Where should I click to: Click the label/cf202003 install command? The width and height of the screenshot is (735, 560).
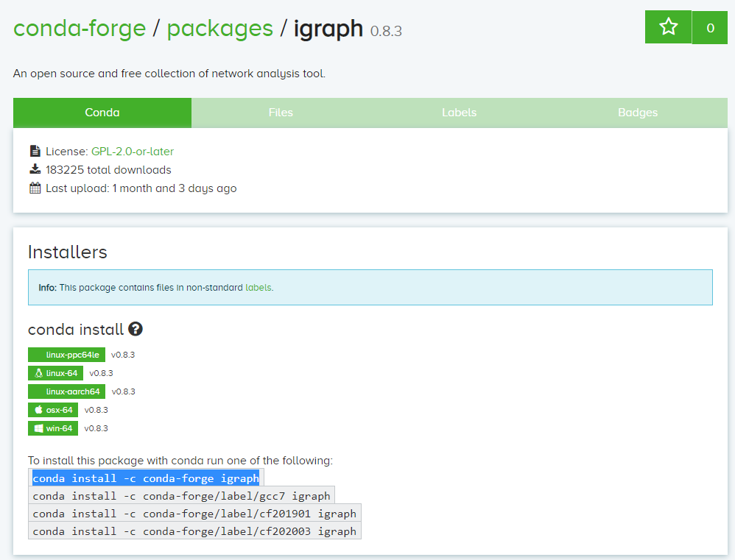[194, 531]
